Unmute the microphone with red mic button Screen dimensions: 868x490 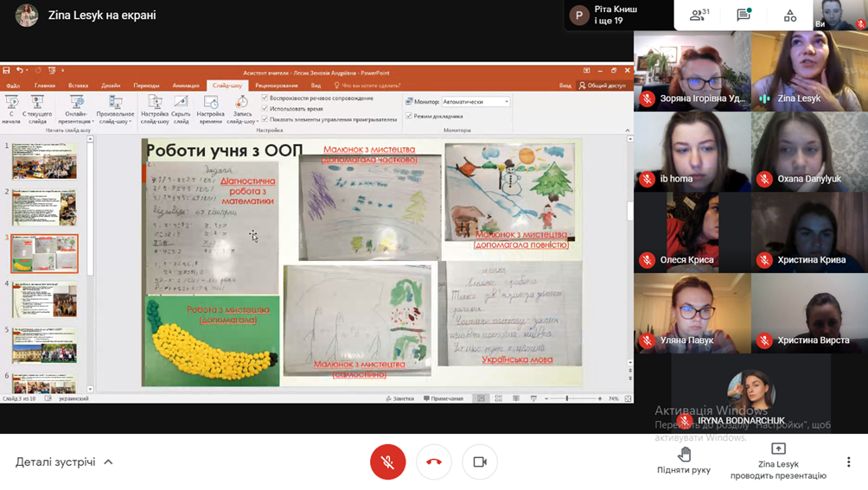click(388, 462)
